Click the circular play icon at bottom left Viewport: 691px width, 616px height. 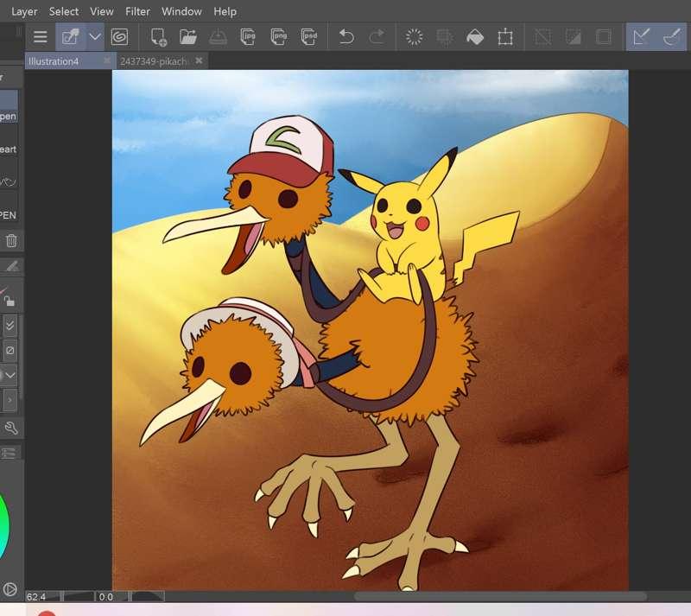coord(10,589)
